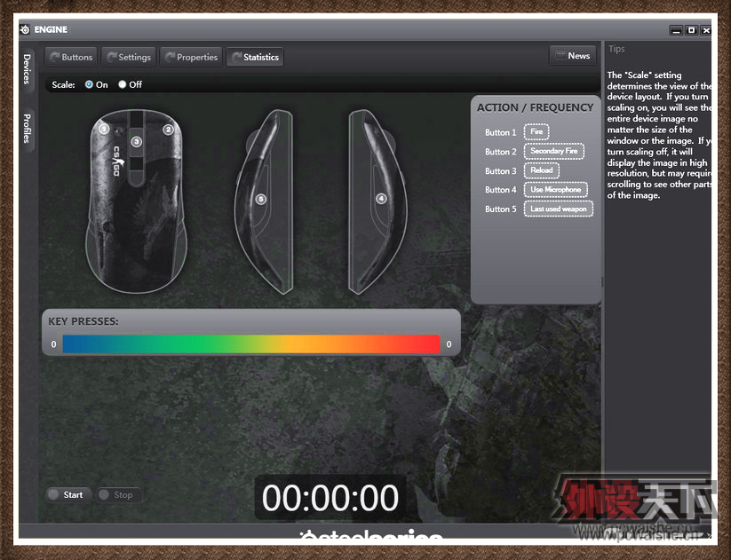Open the Buttons tab

click(x=71, y=58)
